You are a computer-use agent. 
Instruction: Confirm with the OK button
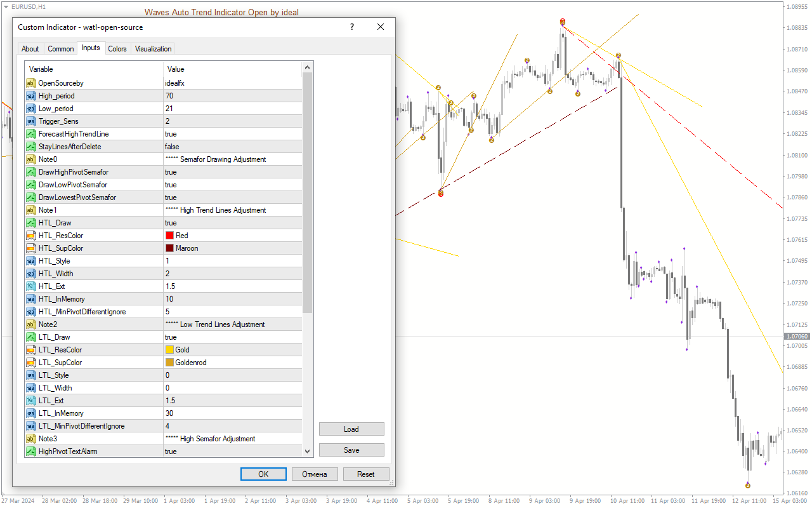[263, 474]
